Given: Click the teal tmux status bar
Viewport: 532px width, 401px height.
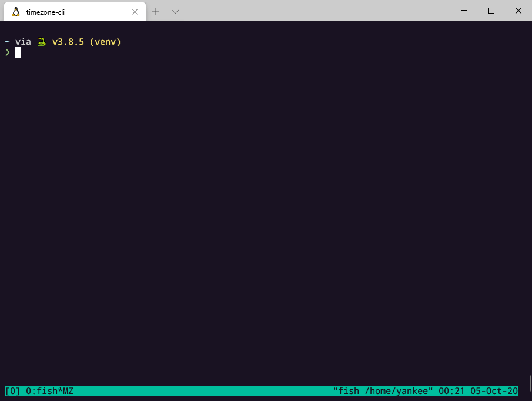Looking at the screenshot, I should tap(235, 390).
